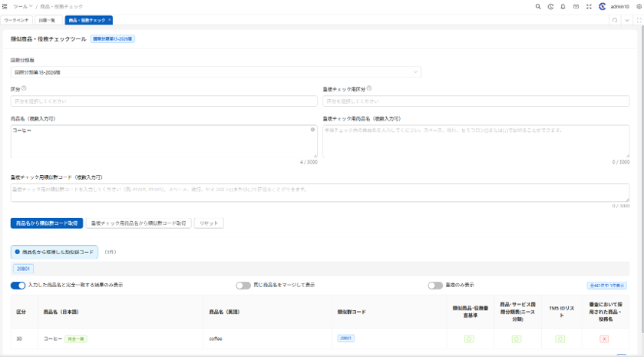This screenshot has height=357, width=644.
Task: Click the 類似群コード column header
Action: click(389, 312)
